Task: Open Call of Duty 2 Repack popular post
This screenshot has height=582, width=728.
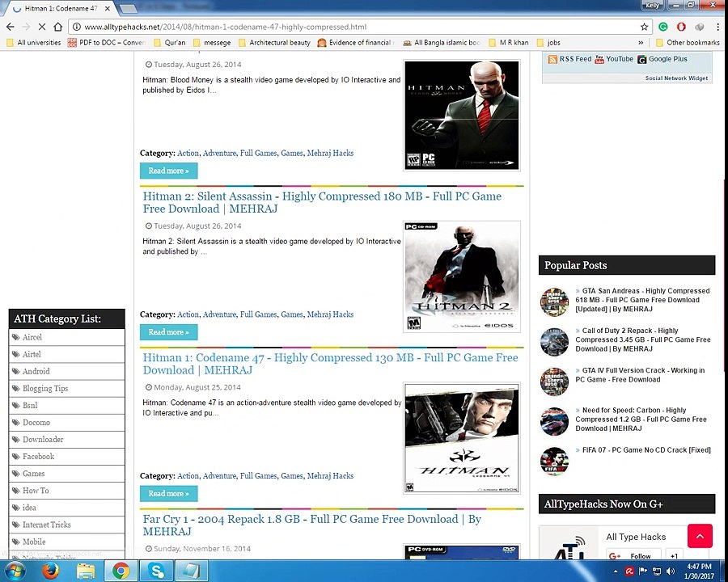Action: coord(643,339)
